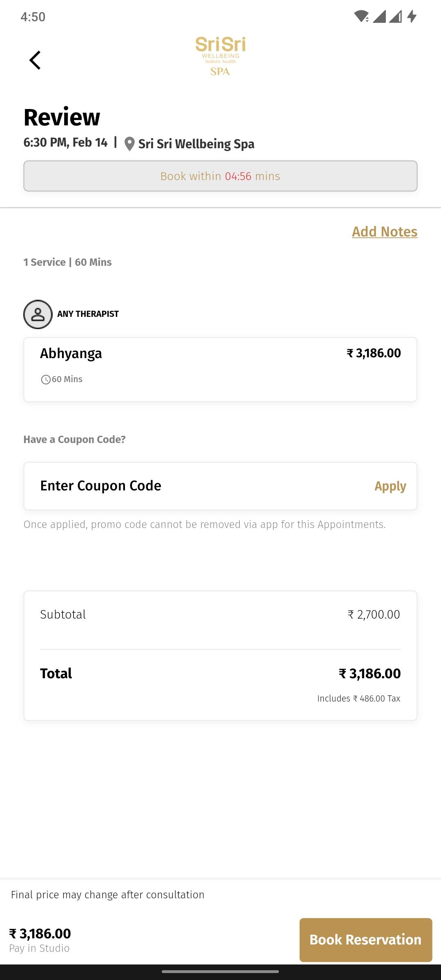
Task: Tap the Any Therapist label
Action: point(88,314)
